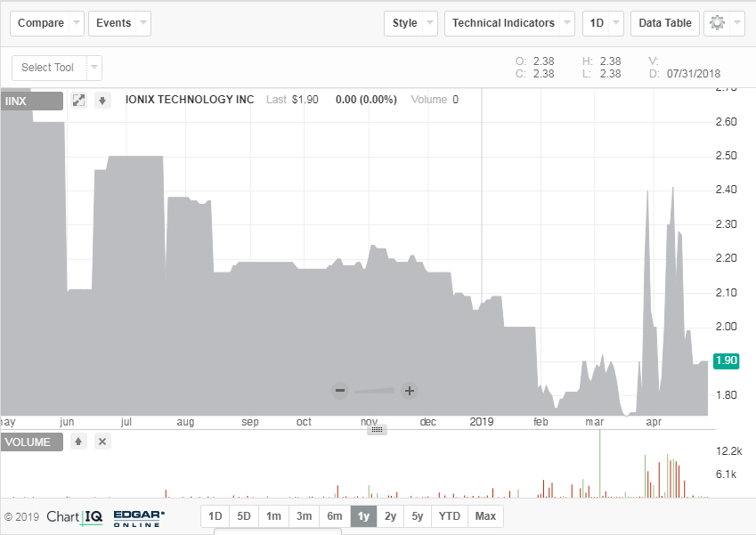This screenshot has width=756, height=535.
Task: Open the Select Tool combo box
Action: 49,68
